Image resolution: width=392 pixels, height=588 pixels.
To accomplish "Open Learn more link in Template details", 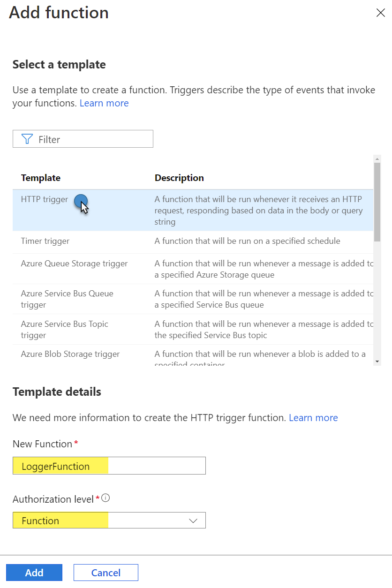I will click(313, 417).
